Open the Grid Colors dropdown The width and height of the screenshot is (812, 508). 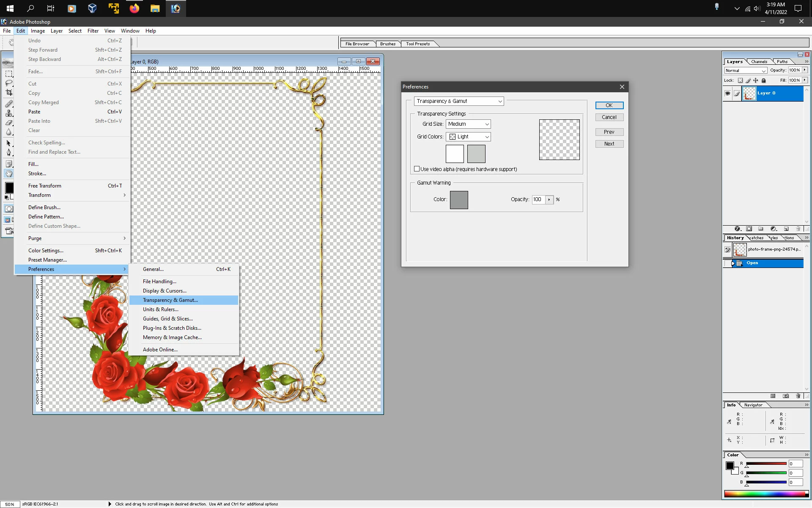coord(468,137)
